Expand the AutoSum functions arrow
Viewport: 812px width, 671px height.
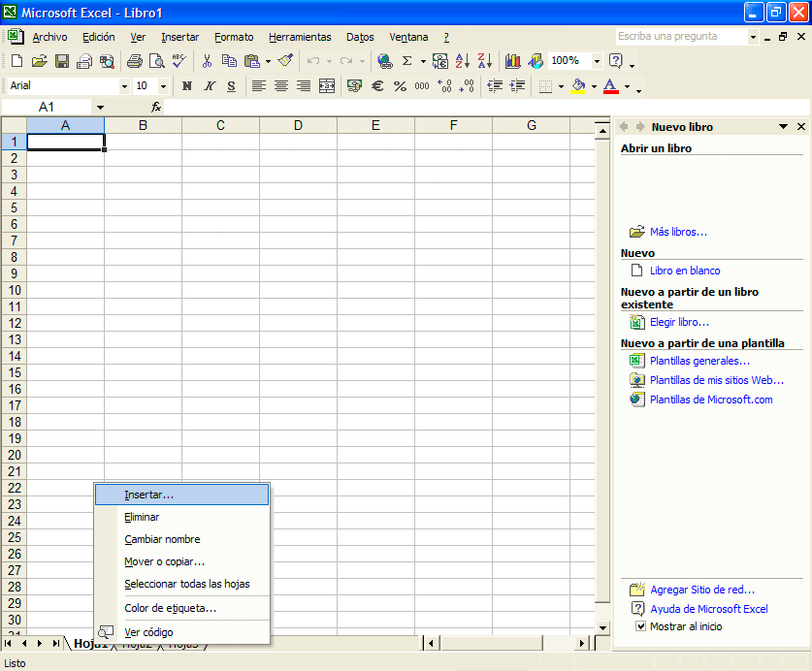[x=423, y=61]
